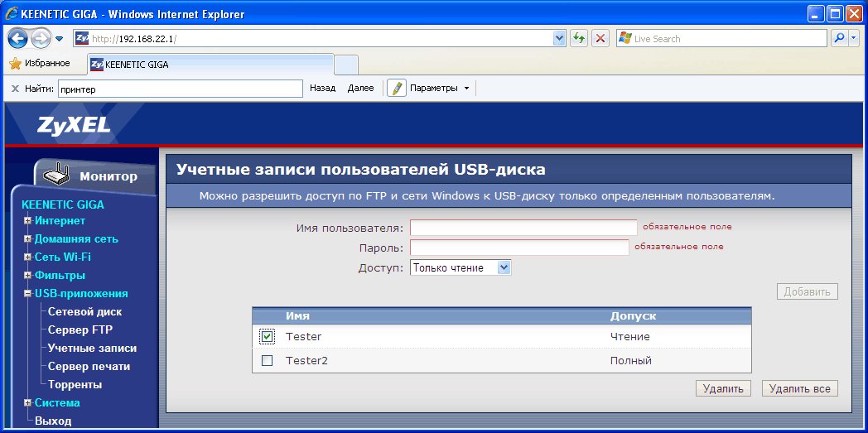Image resolution: width=868 pixels, height=433 pixels.
Task: Click the ZyXEL favicon in the address bar
Action: pyautogui.click(x=82, y=38)
